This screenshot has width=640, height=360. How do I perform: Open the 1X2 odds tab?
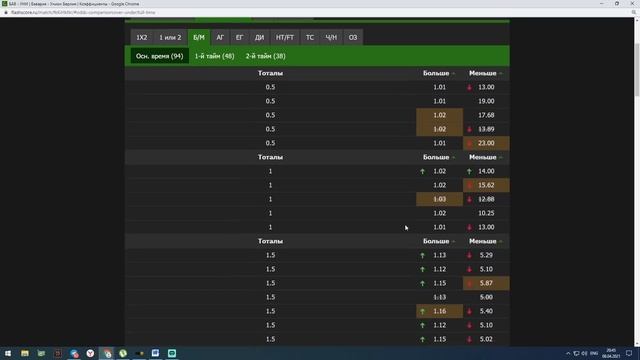[142, 38]
